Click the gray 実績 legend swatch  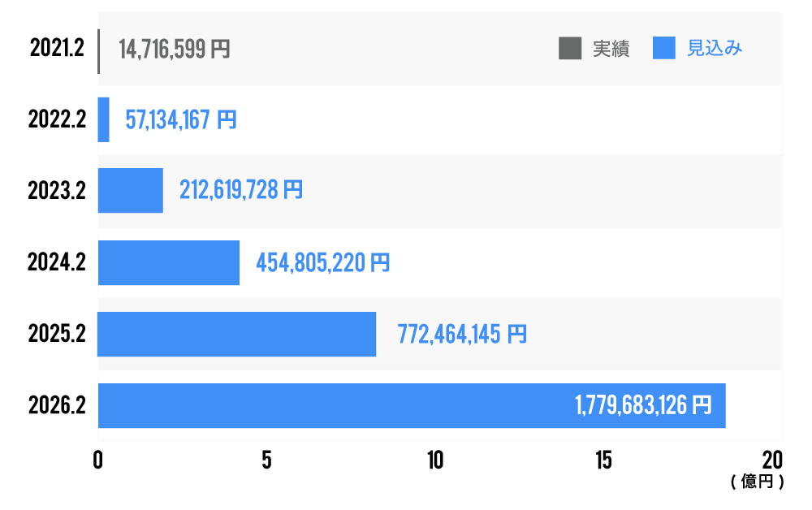point(570,49)
